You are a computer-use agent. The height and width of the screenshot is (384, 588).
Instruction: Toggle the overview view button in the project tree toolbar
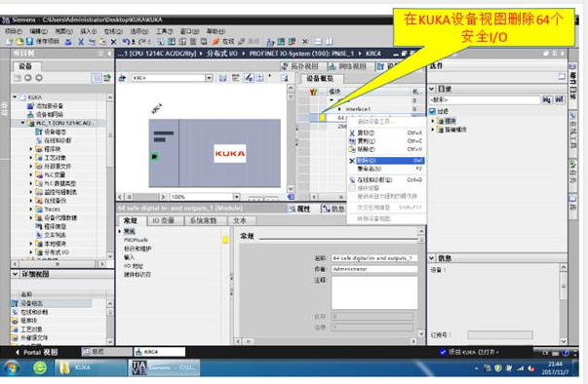pos(97,78)
